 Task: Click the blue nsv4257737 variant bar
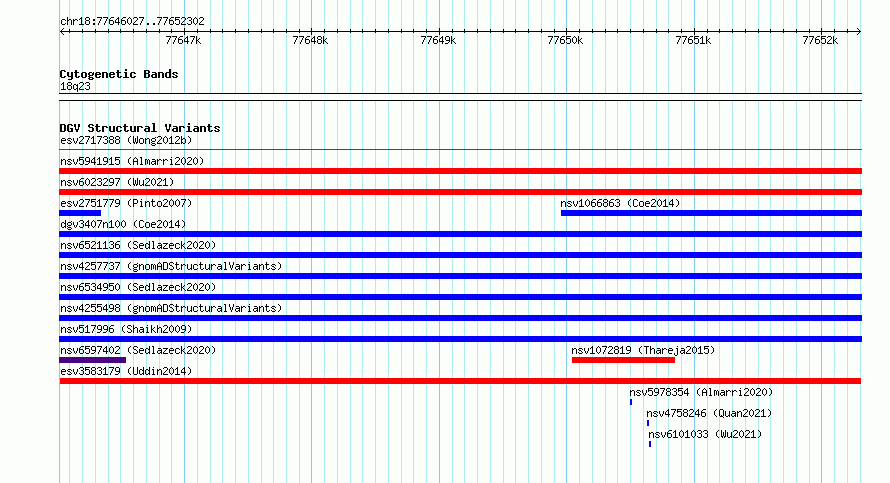pos(460,276)
